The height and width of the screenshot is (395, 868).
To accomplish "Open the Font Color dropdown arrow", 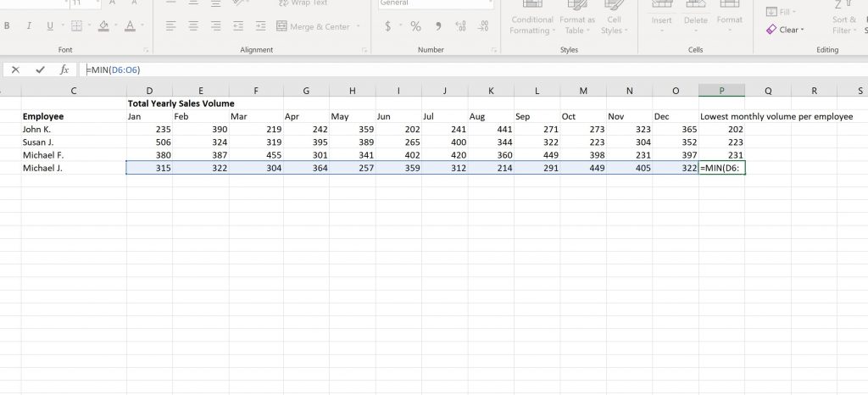I will click(x=142, y=26).
